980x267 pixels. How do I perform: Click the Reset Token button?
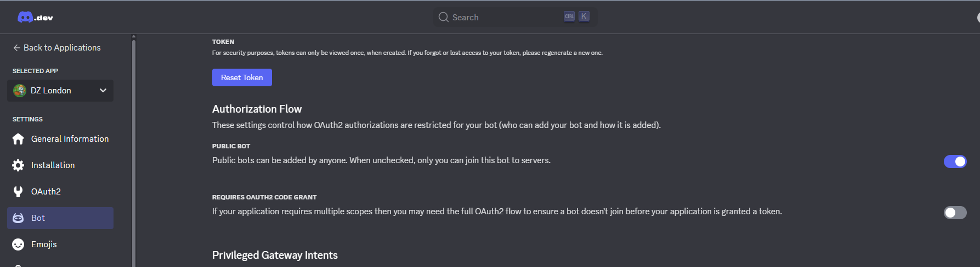point(242,77)
